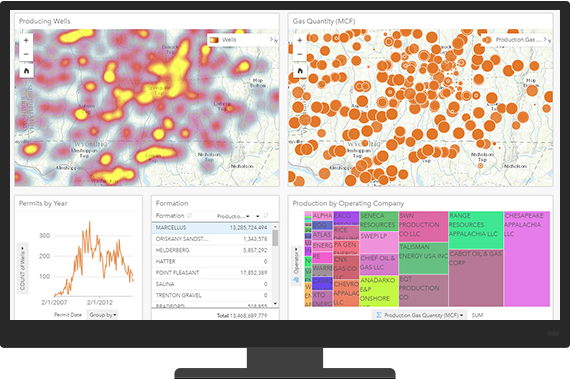Click the blue field icon below Operator
Image resolution: width=570 pixels, height=379 pixels.
296,279
